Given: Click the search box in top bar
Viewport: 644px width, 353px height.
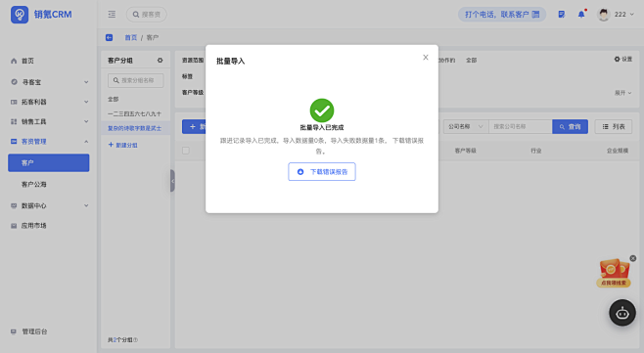Looking at the screenshot, I should [x=146, y=15].
